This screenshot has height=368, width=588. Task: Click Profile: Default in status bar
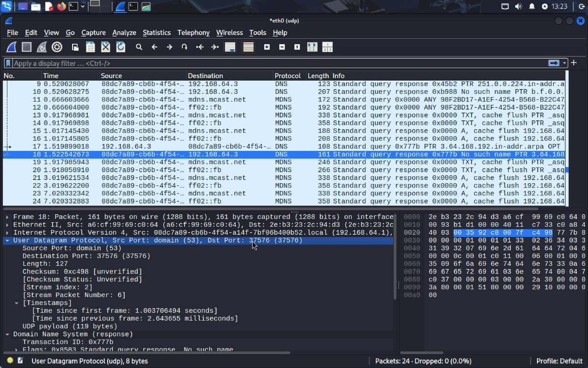[559, 361]
